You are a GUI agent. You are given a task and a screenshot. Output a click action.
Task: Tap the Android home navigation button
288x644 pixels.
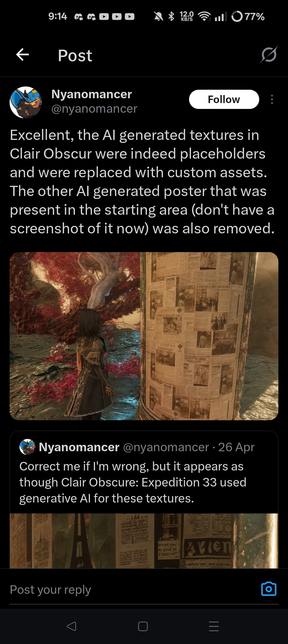click(x=143, y=626)
